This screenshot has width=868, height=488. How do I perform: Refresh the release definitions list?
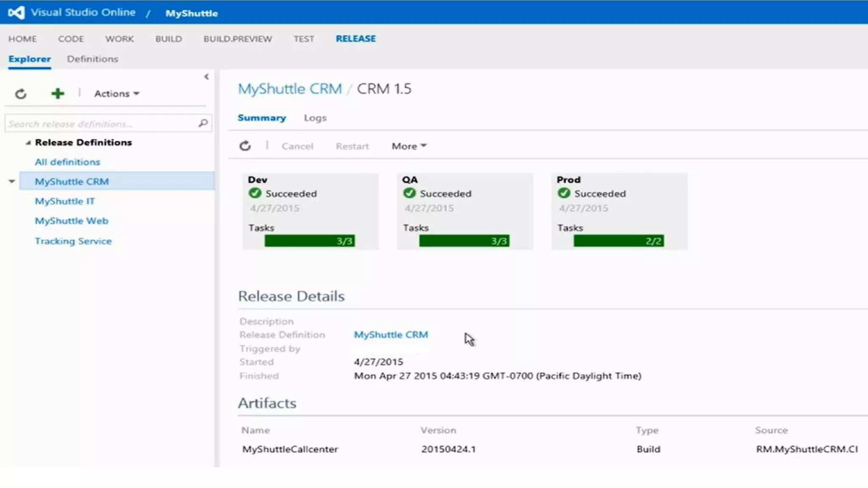pyautogui.click(x=21, y=94)
